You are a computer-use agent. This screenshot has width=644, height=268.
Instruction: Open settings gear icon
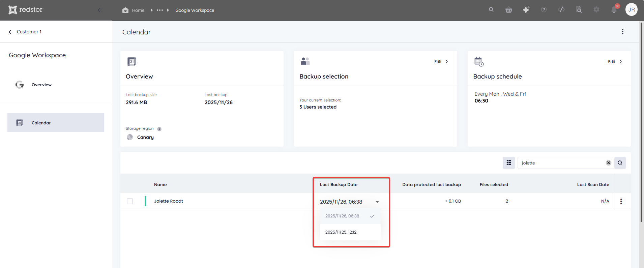(596, 10)
